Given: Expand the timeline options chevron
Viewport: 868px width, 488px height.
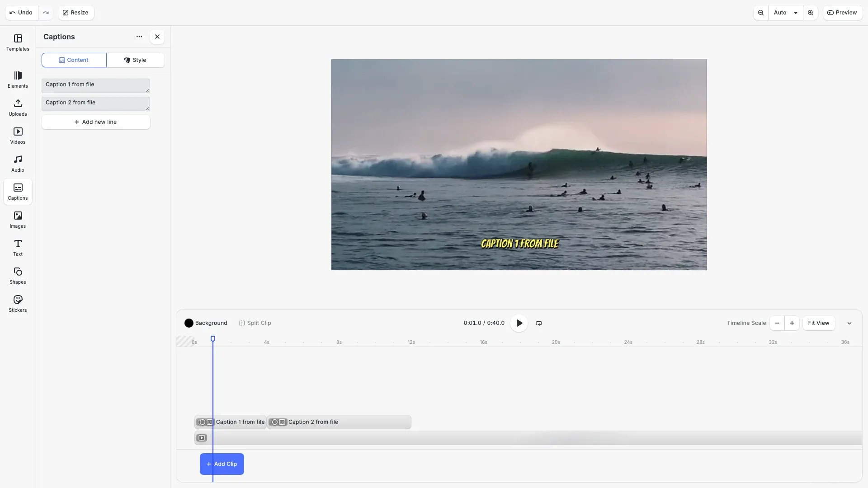Looking at the screenshot, I should (849, 323).
